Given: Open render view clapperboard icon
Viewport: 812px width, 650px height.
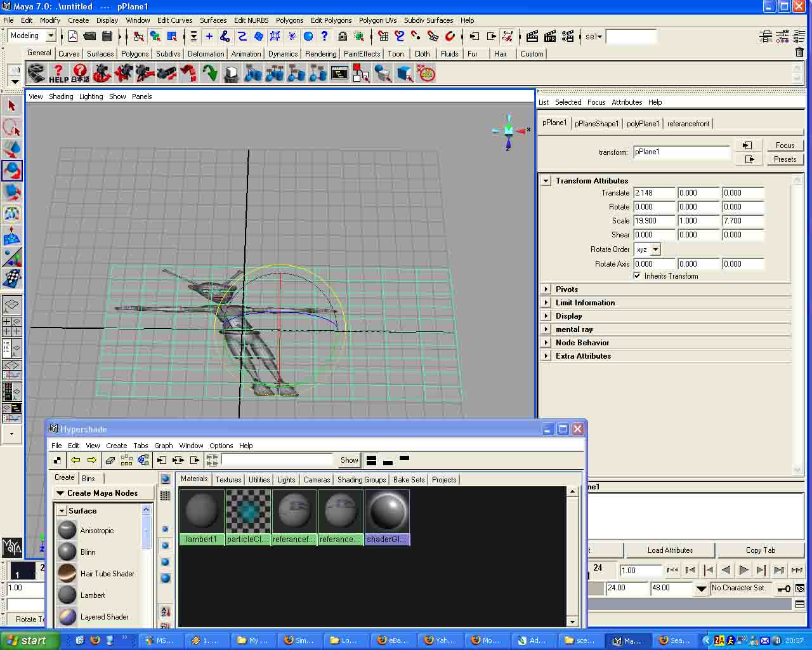Looking at the screenshot, I should click(532, 36).
